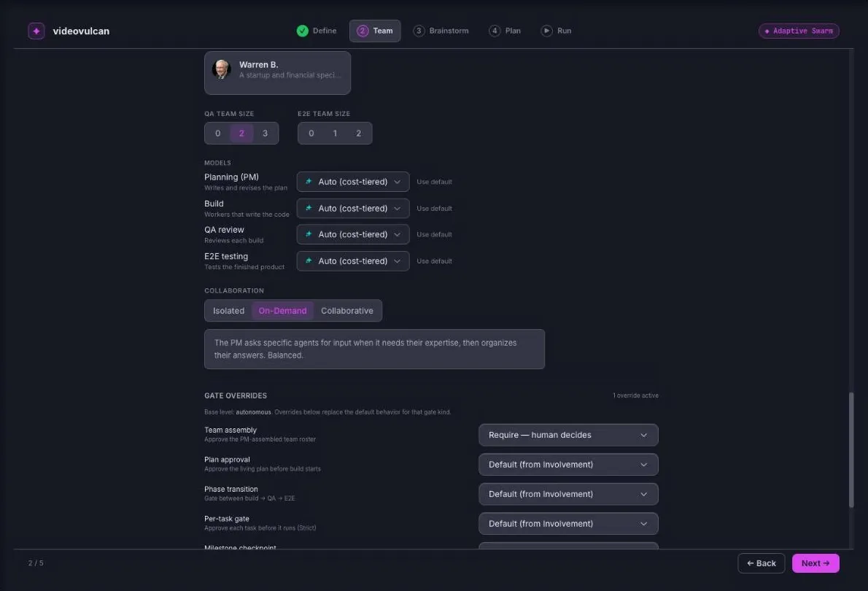Screen dimensions: 868x591
Task: Click sparkle icon in Planning (PM) model selector
Action: [x=309, y=182]
